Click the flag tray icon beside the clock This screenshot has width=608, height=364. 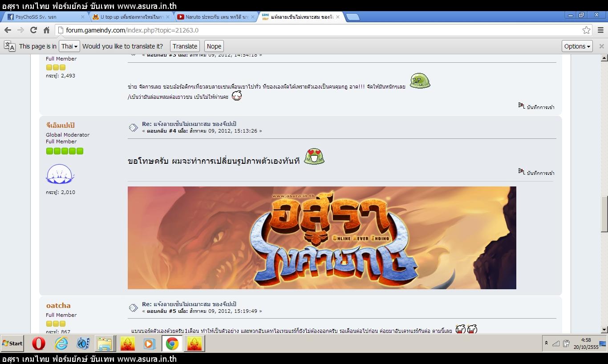603,343
